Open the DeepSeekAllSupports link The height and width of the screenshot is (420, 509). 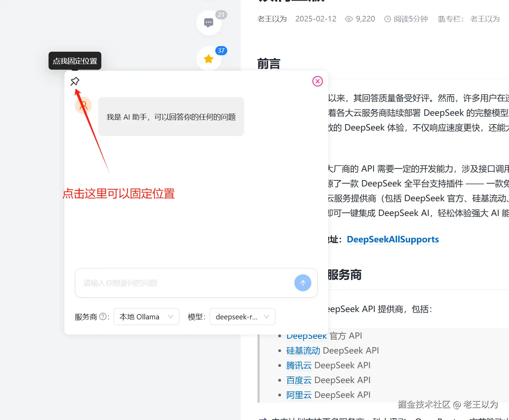pyautogui.click(x=393, y=239)
